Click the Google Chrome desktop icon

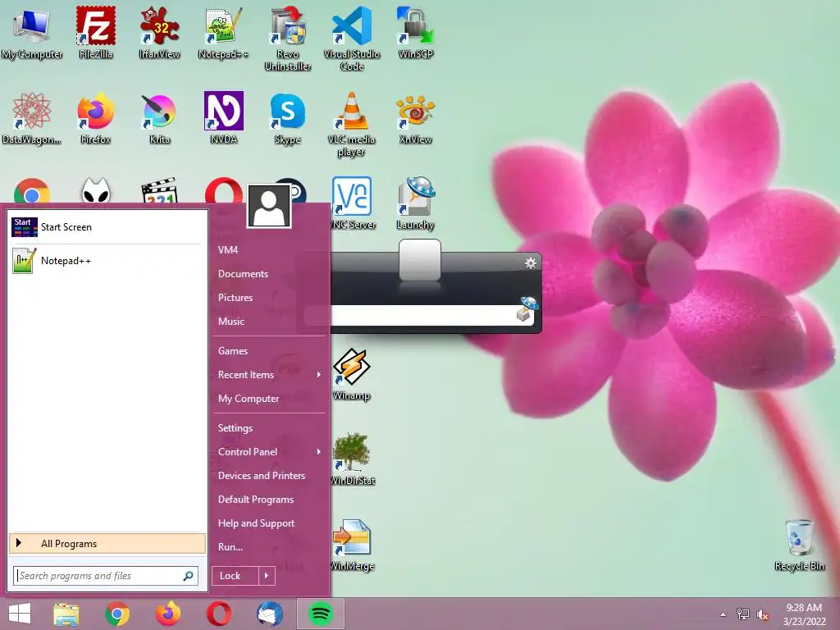point(32,190)
